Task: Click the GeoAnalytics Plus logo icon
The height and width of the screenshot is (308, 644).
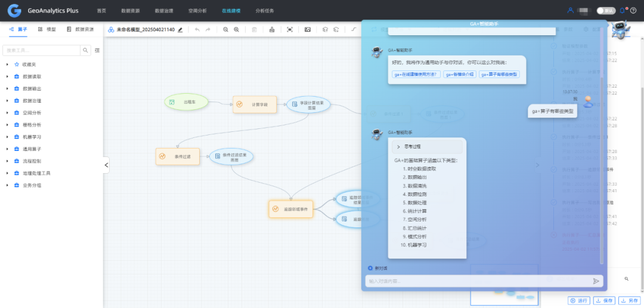Action: coord(14,10)
